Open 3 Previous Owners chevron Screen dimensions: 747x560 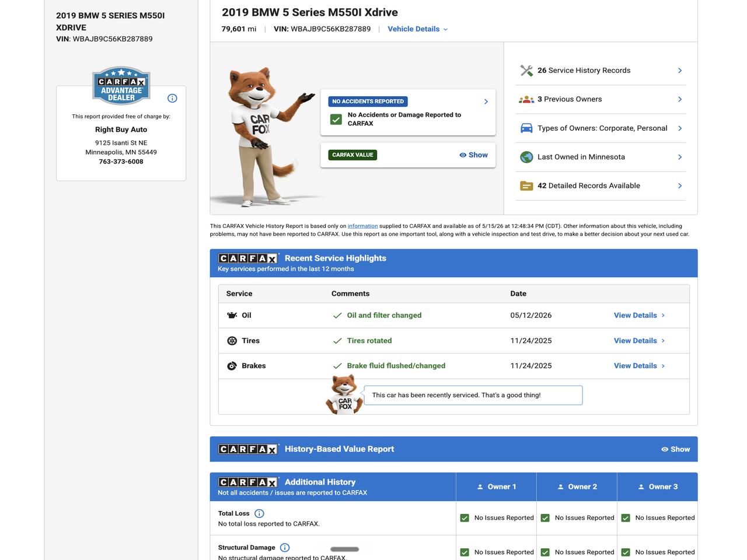click(x=680, y=99)
